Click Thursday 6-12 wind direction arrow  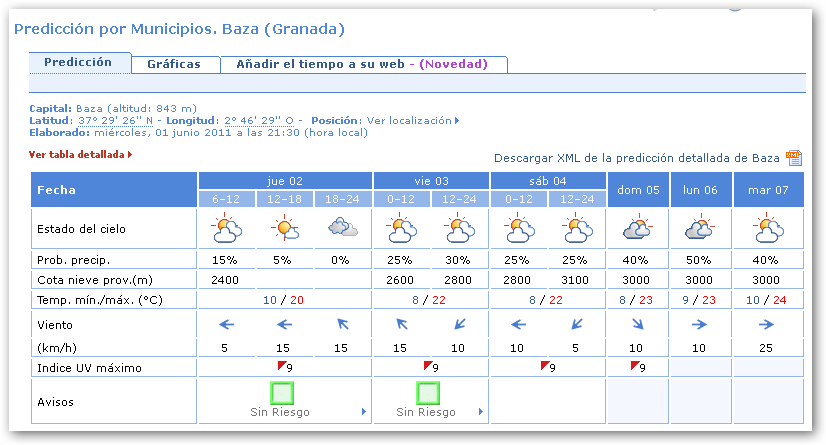(x=227, y=324)
